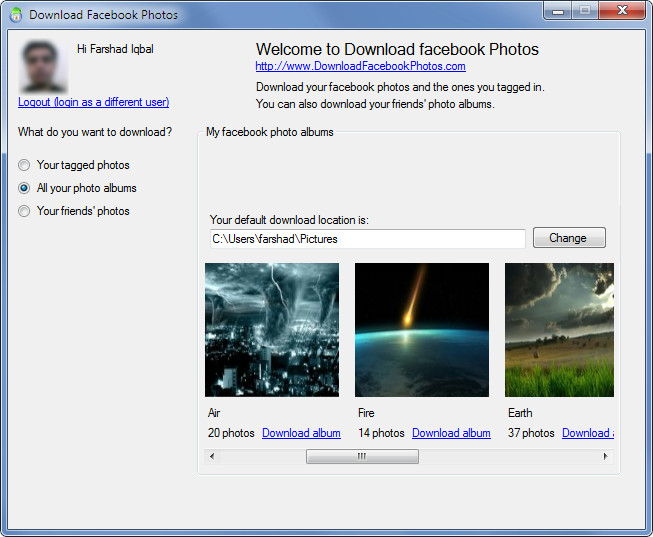The height and width of the screenshot is (537, 653).
Task: Open the Fire album thumbnail
Action: (x=422, y=330)
